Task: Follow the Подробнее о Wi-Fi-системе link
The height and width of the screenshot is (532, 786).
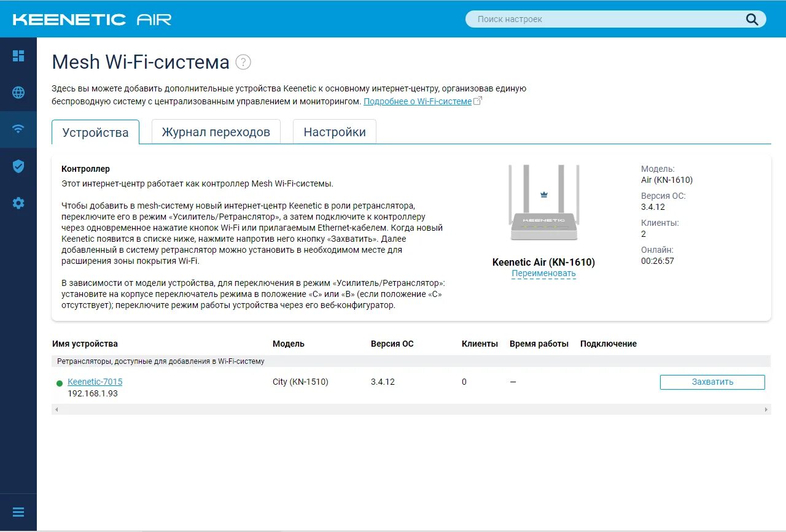Action: 418,101
